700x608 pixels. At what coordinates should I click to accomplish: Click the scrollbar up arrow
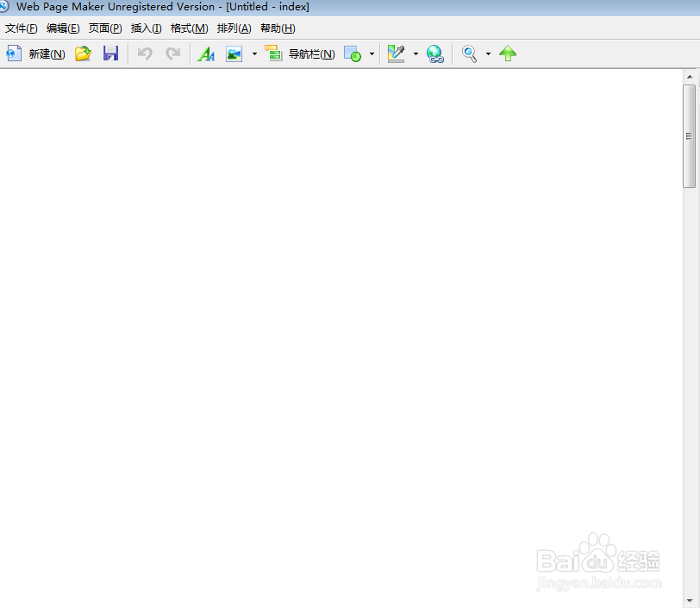[x=690, y=77]
